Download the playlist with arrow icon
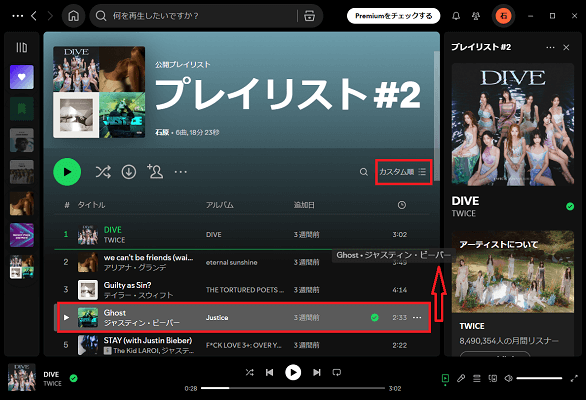 point(129,172)
